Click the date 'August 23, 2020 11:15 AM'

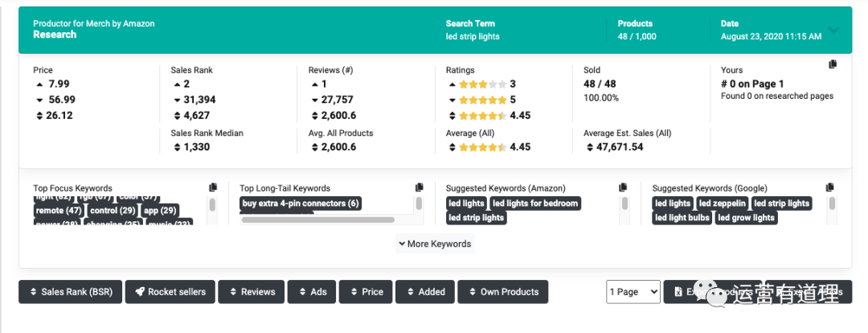tap(771, 36)
